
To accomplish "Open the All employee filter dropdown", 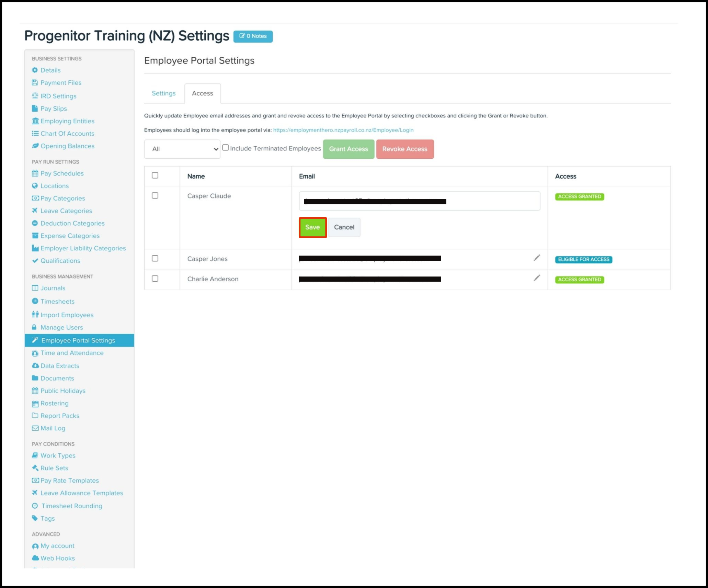I will pos(182,149).
